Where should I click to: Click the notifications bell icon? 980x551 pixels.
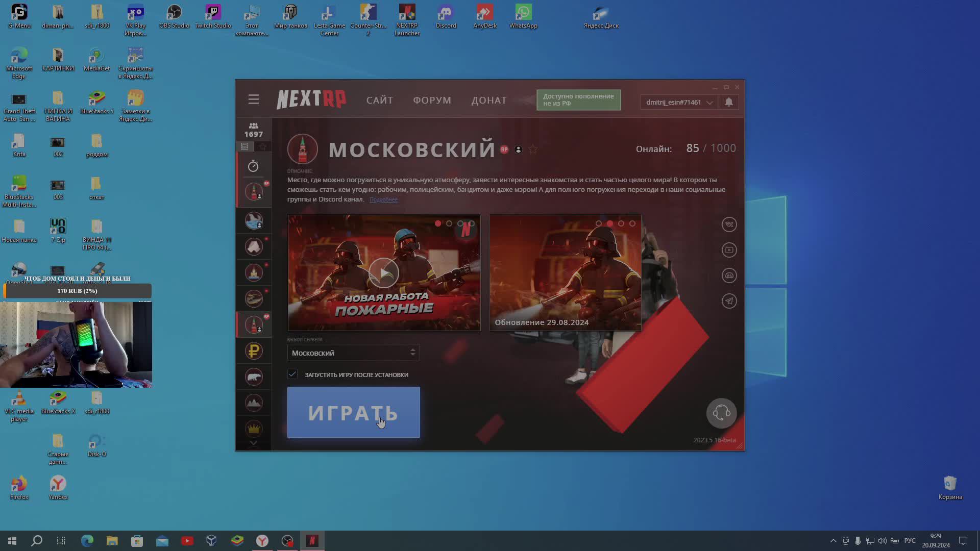point(729,102)
